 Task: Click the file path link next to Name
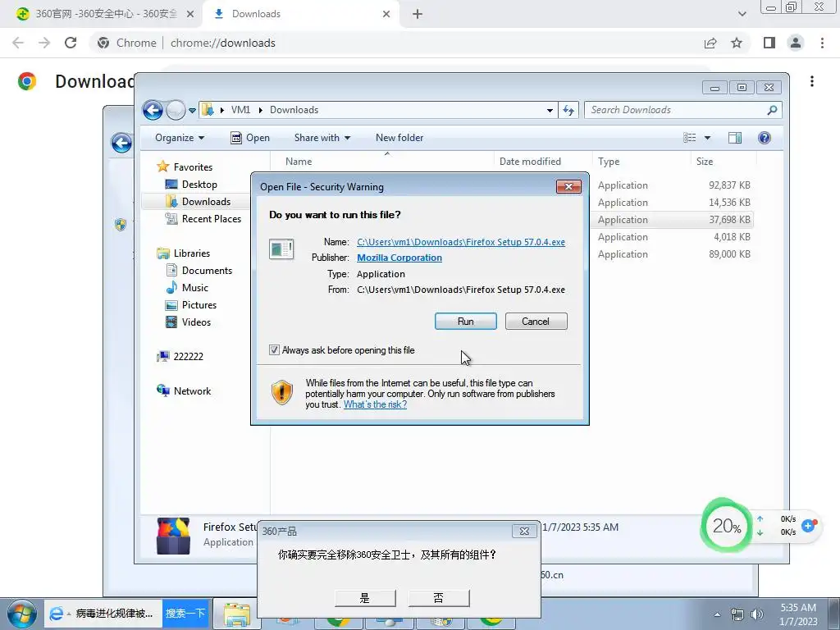tap(461, 242)
